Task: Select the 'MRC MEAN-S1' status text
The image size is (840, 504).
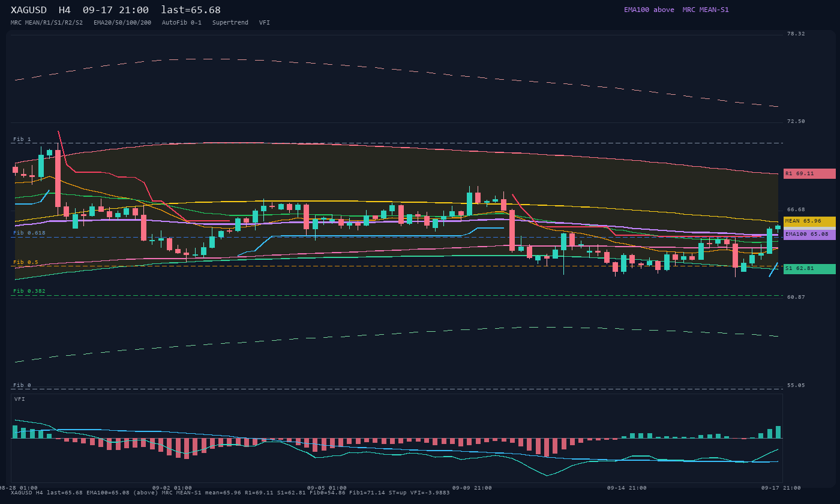Action: click(706, 10)
